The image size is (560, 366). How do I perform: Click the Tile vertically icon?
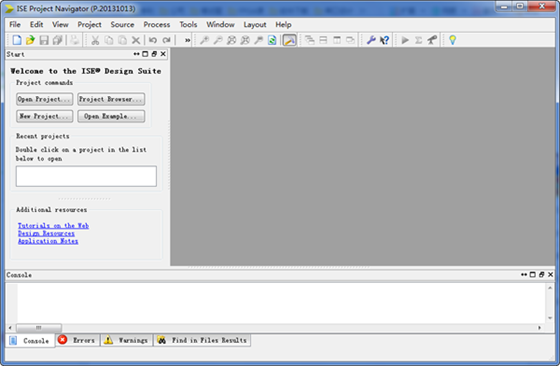(337, 40)
